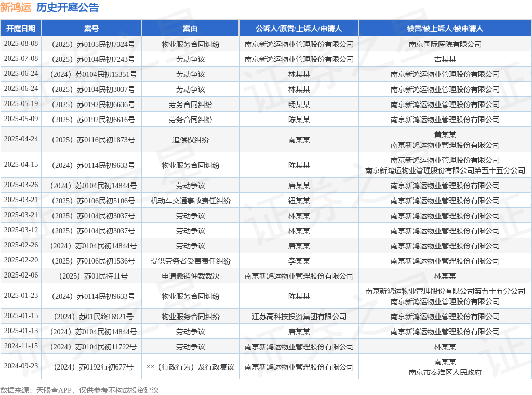Click plaintiff 南某某 in 2025-04-24 row
The height and width of the screenshot is (395, 532).
(299, 140)
